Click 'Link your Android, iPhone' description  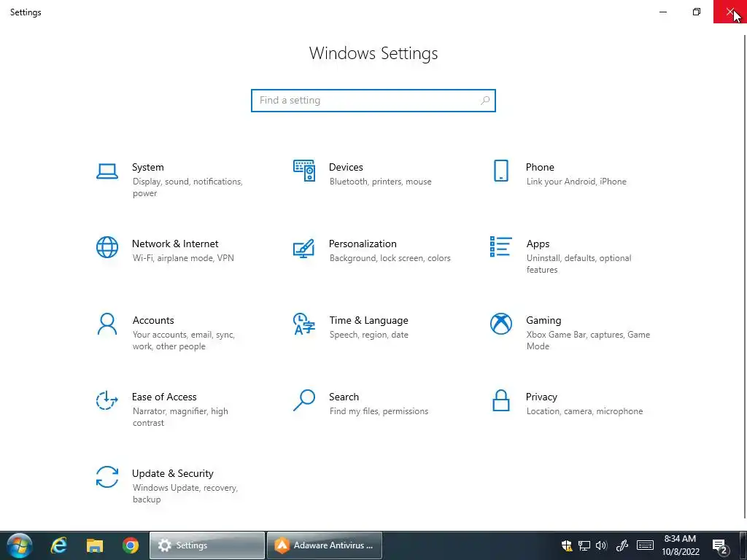[576, 182]
